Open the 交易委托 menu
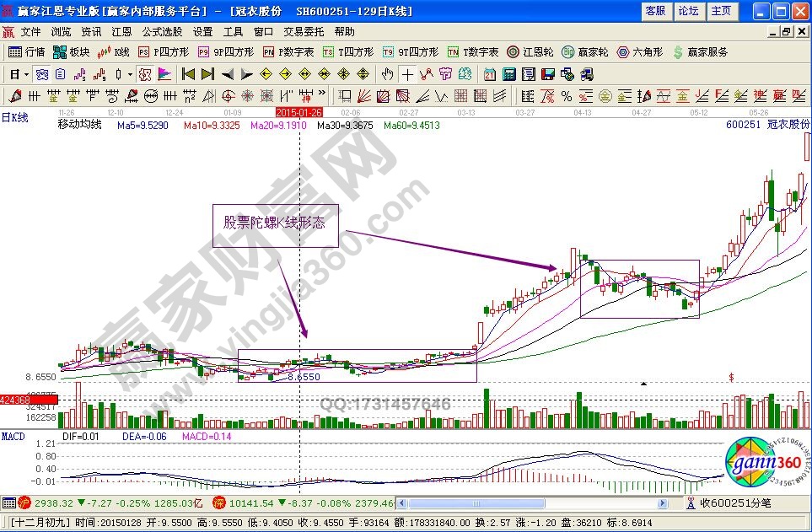Screen dimensions: 812x532 (x=304, y=32)
